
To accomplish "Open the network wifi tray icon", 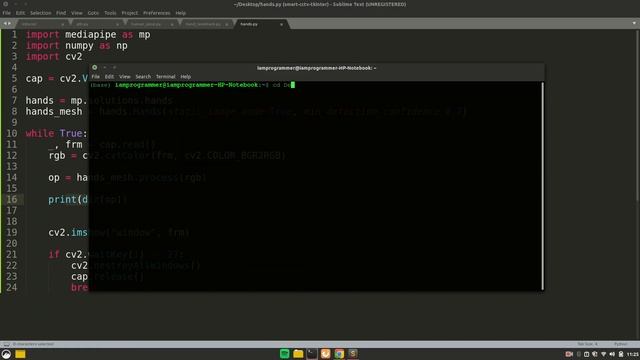I will 604,354.
